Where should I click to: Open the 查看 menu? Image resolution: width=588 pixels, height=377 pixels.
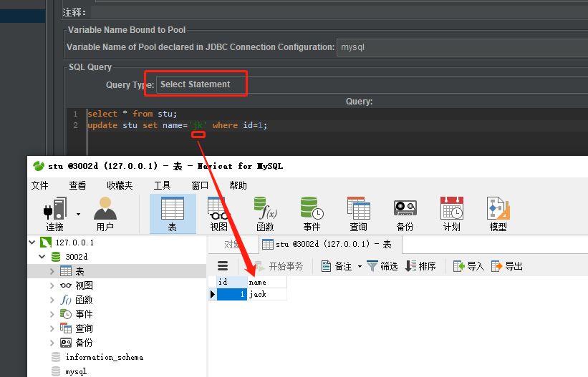point(77,185)
